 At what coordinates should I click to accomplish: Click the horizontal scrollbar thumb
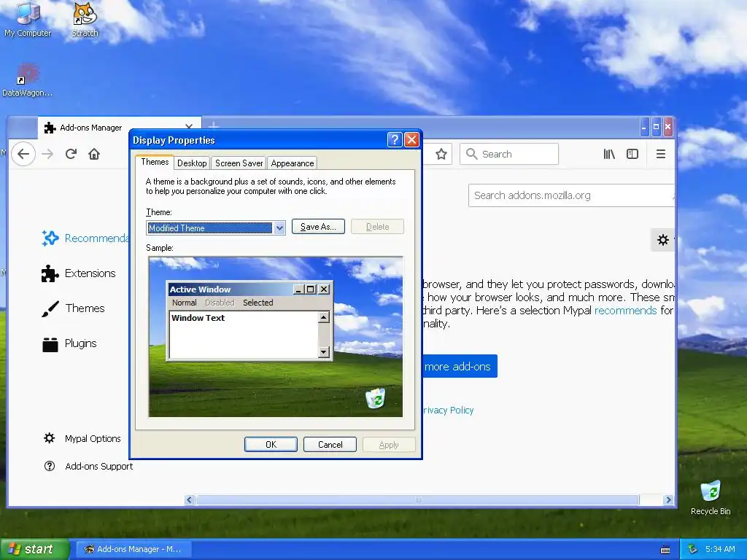click(x=418, y=499)
